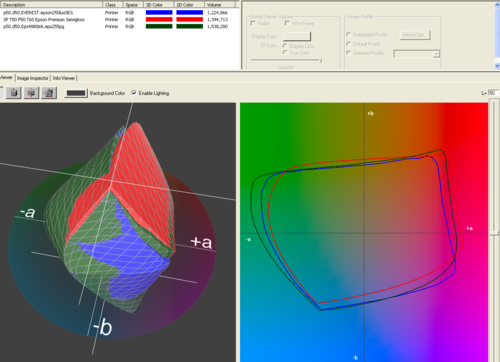
Task: Click the volume value 1,224,866
Action: pyautogui.click(x=217, y=13)
